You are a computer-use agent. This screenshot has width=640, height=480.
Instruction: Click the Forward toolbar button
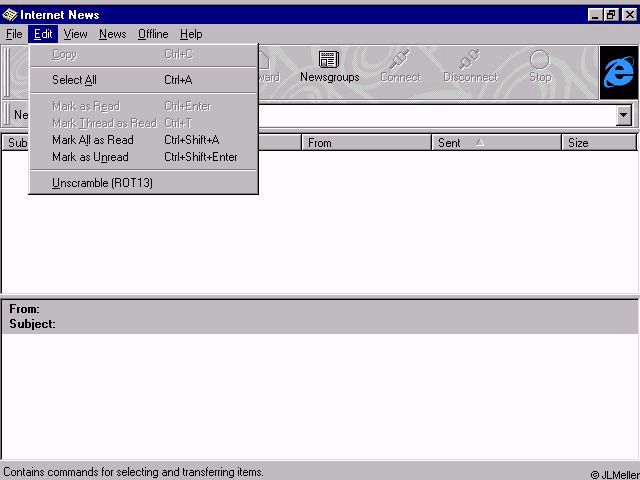click(269, 68)
